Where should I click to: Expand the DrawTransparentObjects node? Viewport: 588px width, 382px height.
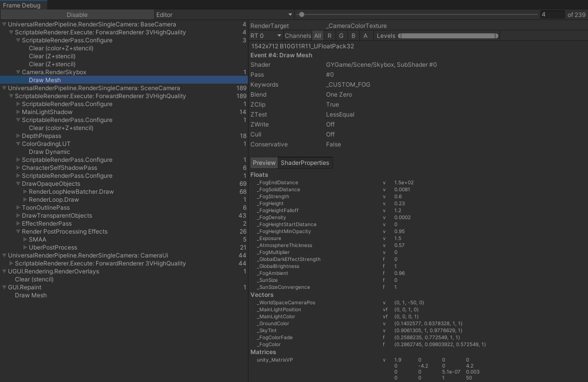pos(18,215)
